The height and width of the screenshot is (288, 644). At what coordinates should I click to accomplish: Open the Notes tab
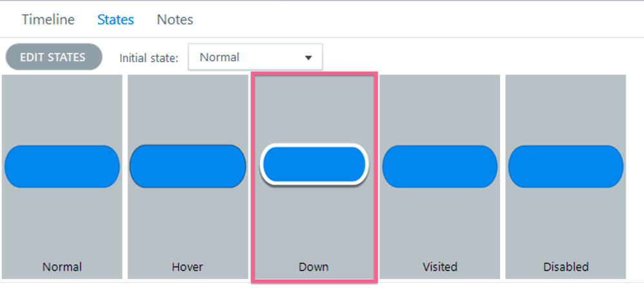(175, 19)
